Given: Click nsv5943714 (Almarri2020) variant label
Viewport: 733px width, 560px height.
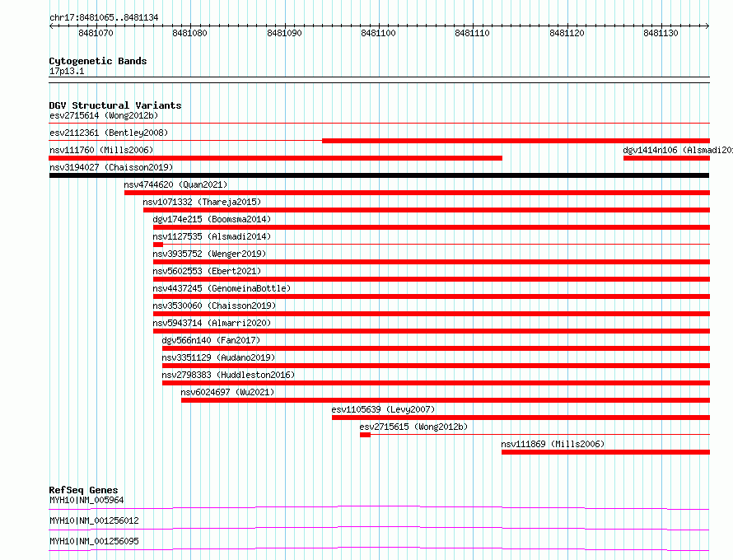Looking at the screenshot, I should 212,323.
